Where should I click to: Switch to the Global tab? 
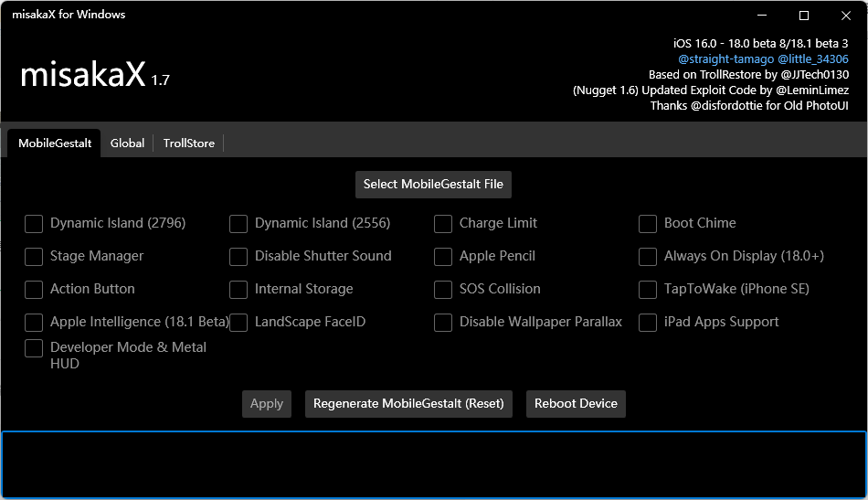point(127,144)
